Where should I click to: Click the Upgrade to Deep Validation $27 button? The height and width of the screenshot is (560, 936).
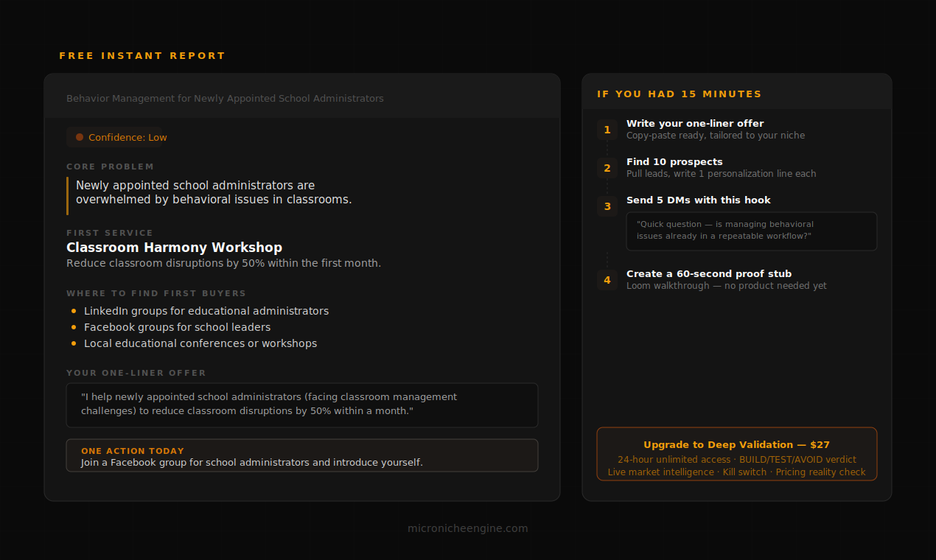pos(737,454)
